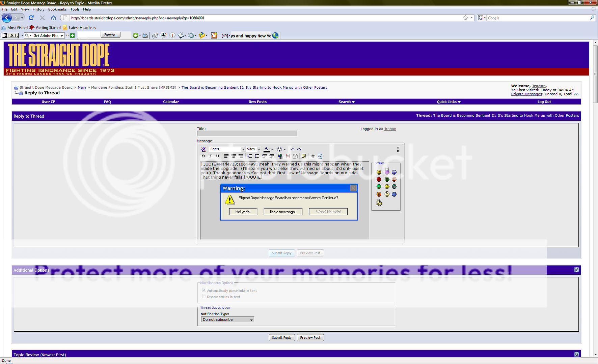The height and width of the screenshot is (364, 598).
Task: Click the 'Hell yeah!' dialog button
Action: tap(243, 212)
